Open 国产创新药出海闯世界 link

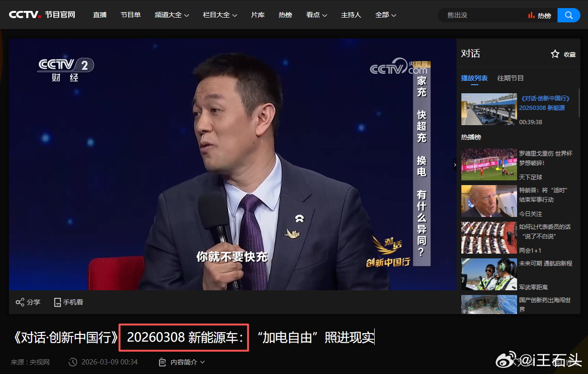(545, 305)
